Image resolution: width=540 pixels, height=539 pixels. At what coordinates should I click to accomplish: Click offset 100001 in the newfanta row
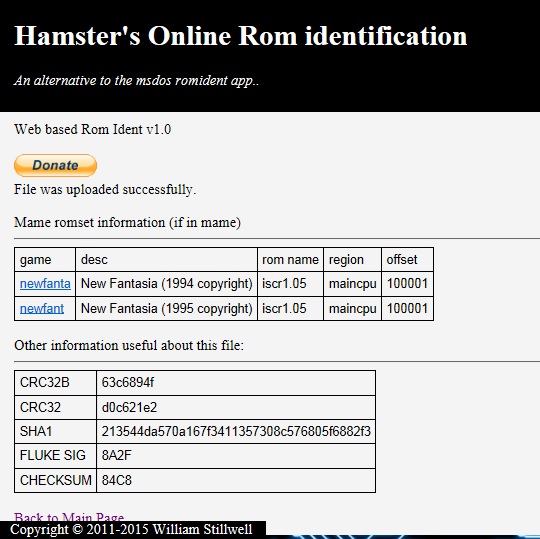coord(407,284)
